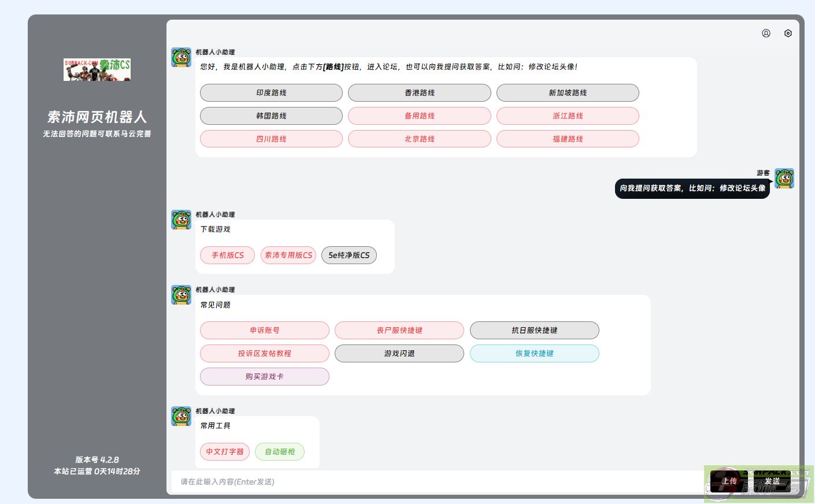
Task: Click the guest (游客) frog avatar
Action: (x=784, y=179)
